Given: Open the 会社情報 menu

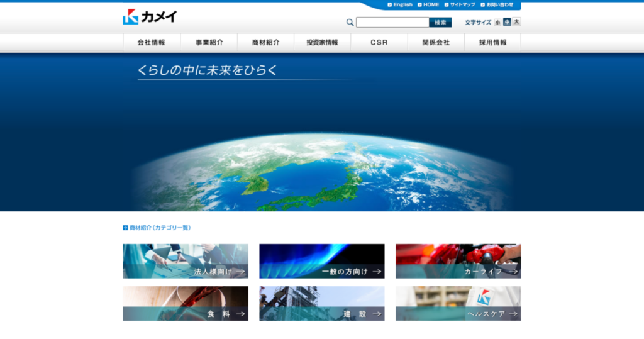Looking at the screenshot, I should (x=152, y=42).
